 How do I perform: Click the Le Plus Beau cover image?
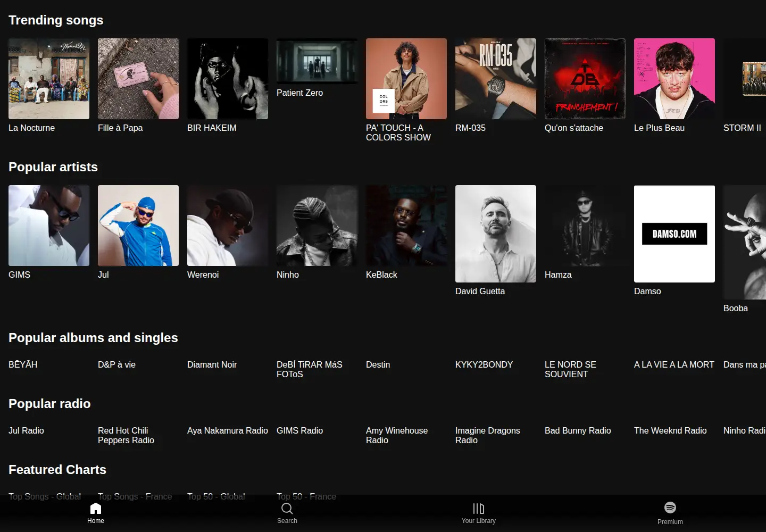[x=675, y=79]
